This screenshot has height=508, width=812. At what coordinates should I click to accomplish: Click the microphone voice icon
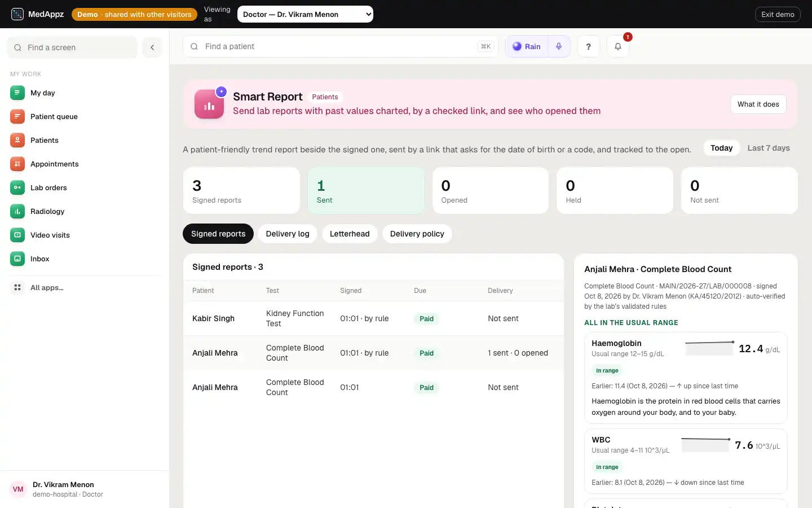tap(559, 46)
